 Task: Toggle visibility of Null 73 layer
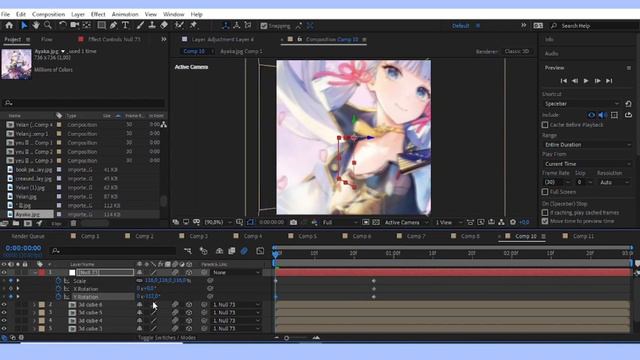click(4, 272)
